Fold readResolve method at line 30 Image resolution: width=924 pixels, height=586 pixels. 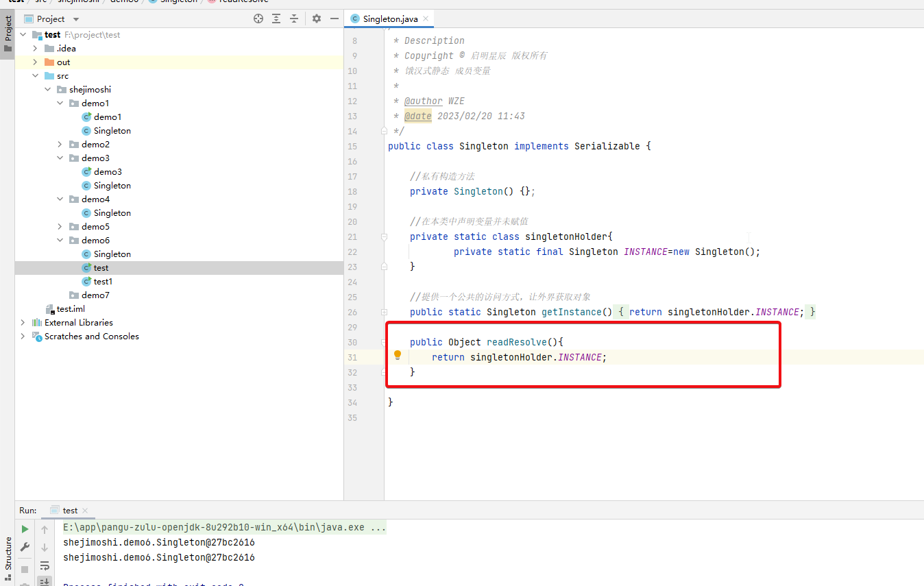click(x=384, y=342)
